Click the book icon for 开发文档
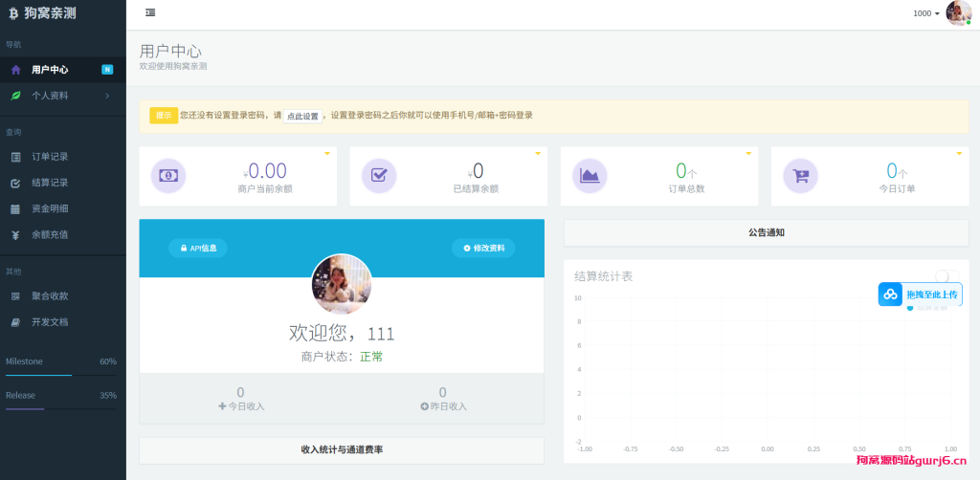This screenshot has height=480, width=980. click(15, 322)
